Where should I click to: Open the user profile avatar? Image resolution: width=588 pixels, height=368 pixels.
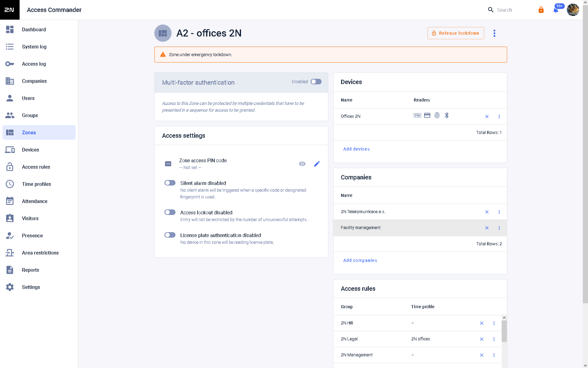pos(573,10)
